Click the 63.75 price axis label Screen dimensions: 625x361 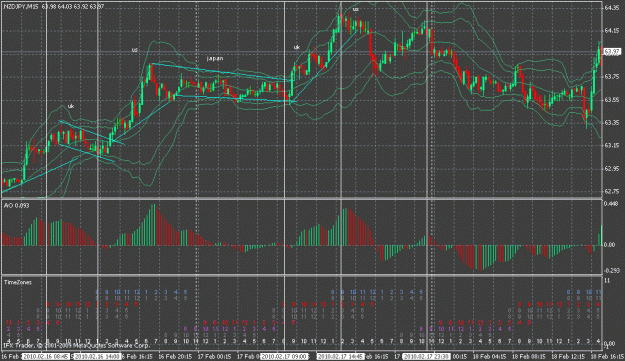(x=611, y=77)
